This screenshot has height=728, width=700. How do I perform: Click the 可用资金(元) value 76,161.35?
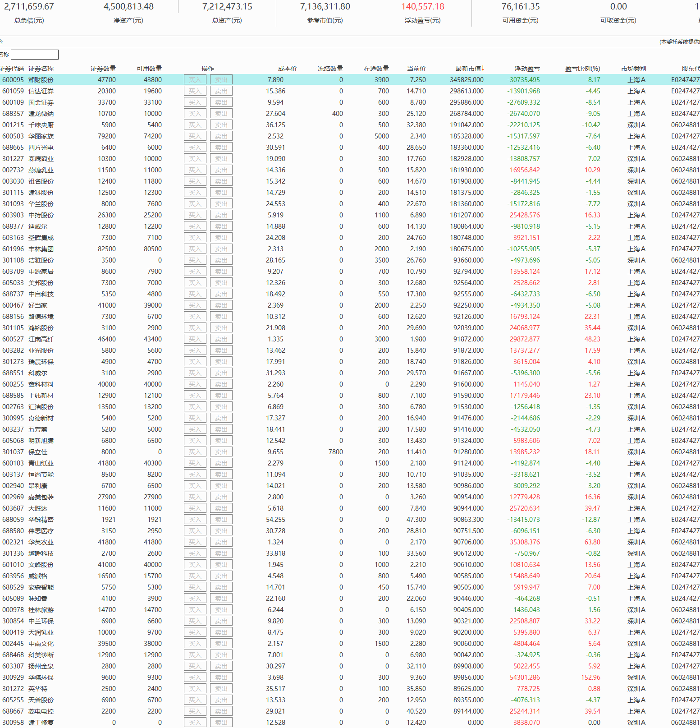[x=521, y=7]
